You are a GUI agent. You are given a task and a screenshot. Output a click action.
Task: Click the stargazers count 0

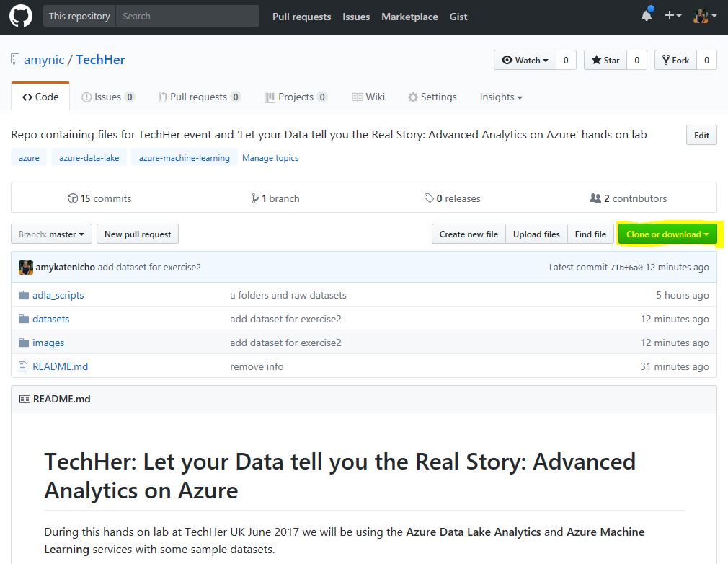(x=637, y=60)
